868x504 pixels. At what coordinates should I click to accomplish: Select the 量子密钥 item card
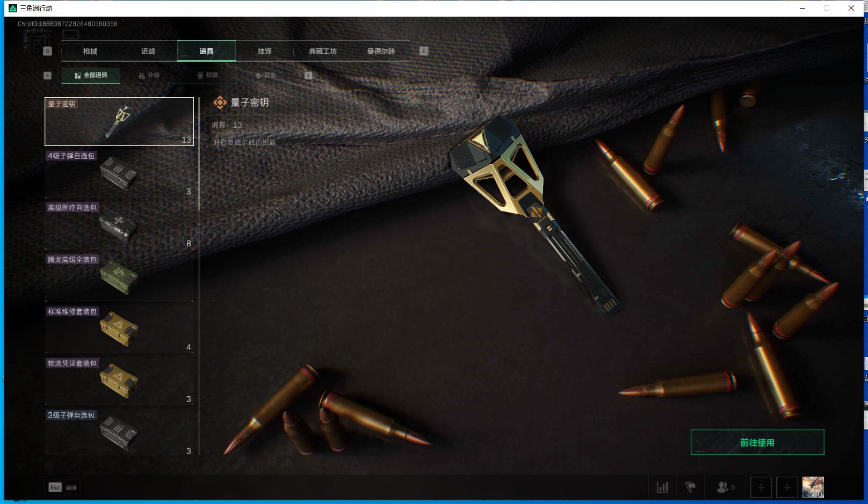[x=119, y=121]
